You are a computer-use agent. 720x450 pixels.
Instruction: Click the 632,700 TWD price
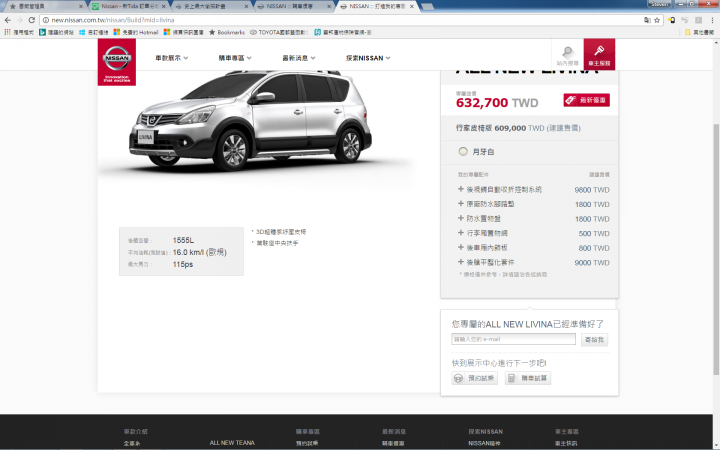click(497, 102)
